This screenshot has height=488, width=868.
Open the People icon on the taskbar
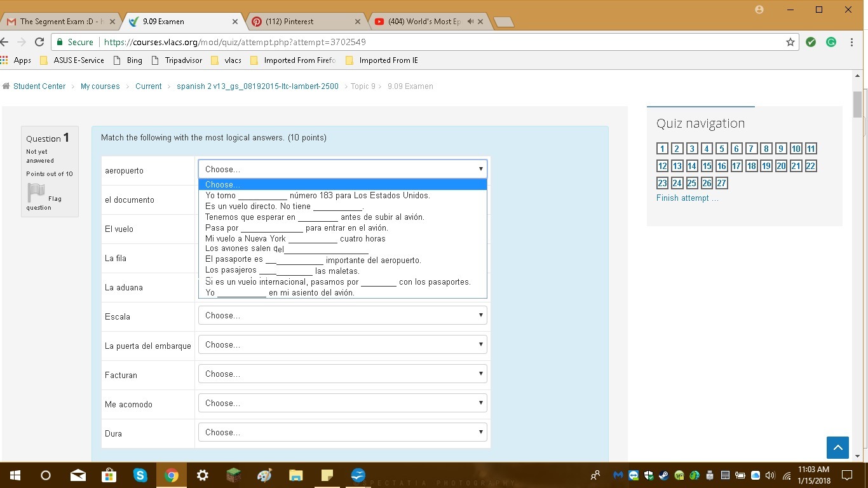pos(595,475)
